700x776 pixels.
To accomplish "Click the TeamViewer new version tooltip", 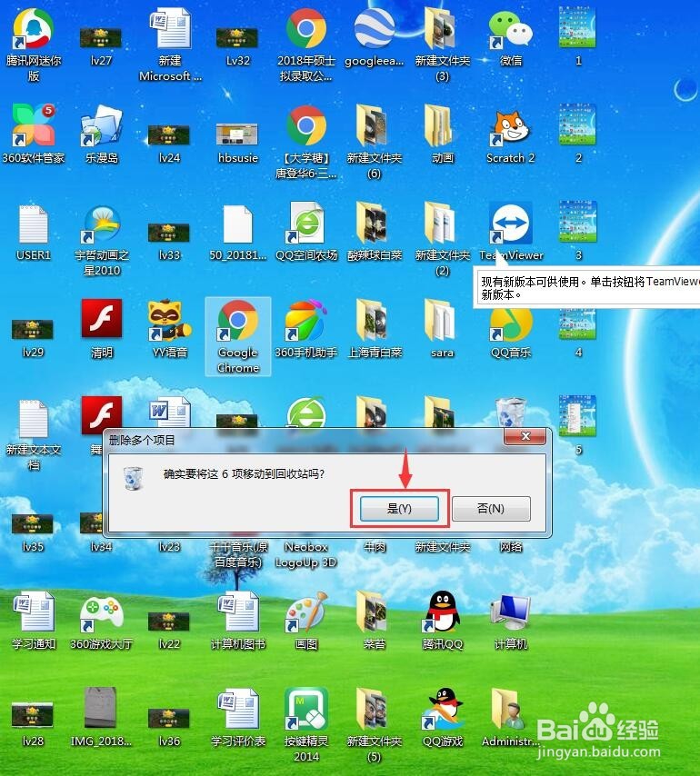I will tap(586, 287).
